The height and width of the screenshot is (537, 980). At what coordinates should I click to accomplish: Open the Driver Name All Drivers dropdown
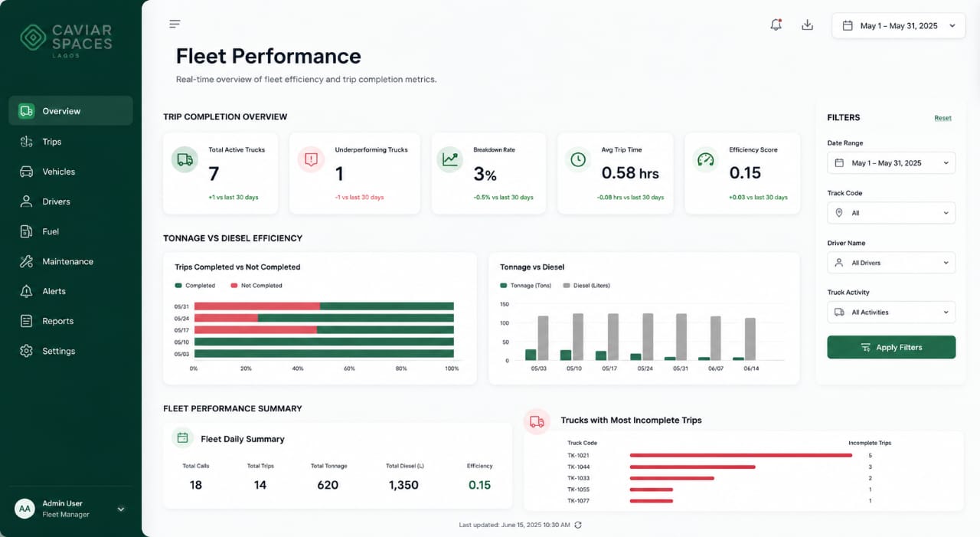[891, 263]
